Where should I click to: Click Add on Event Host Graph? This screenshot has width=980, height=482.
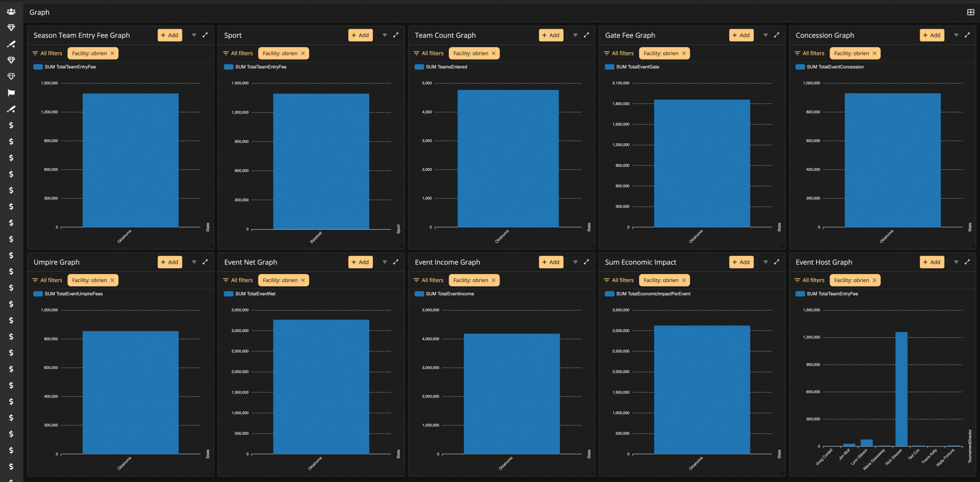click(x=932, y=262)
